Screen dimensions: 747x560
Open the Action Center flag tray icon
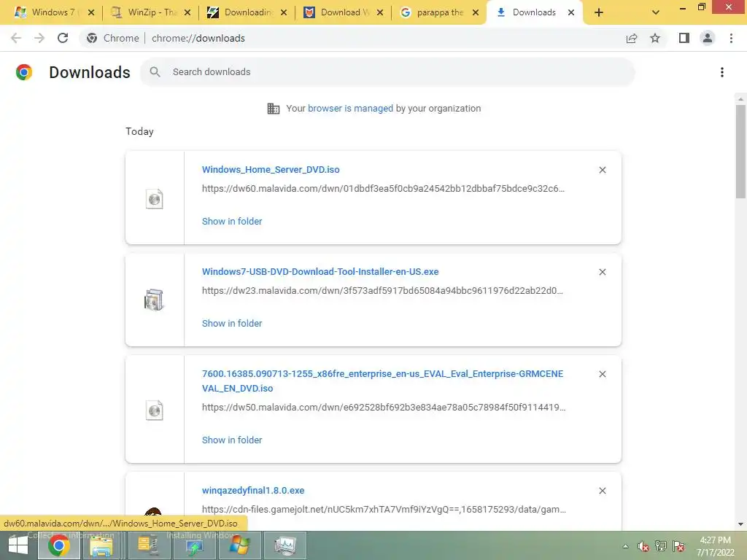click(x=679, y=546)
